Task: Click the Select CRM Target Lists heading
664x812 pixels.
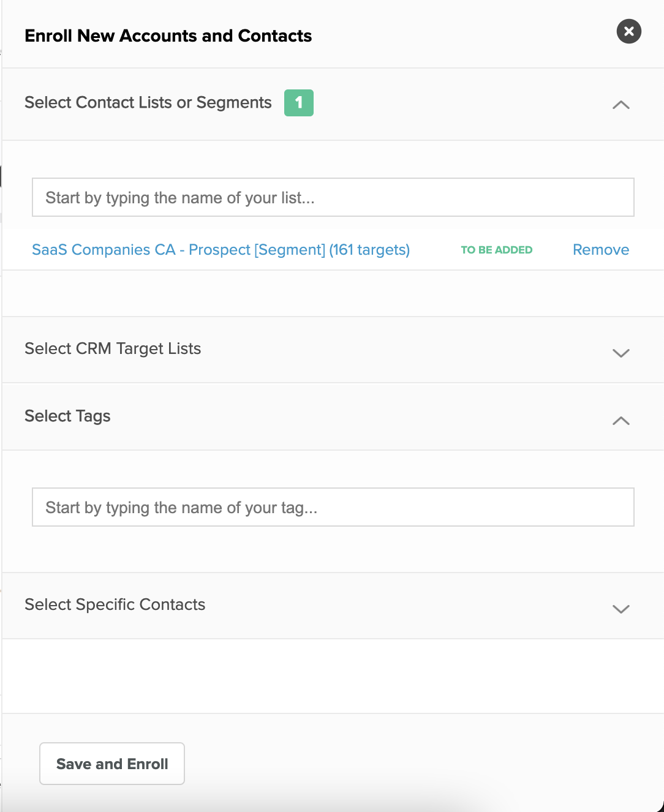Action: coord(113,348)
